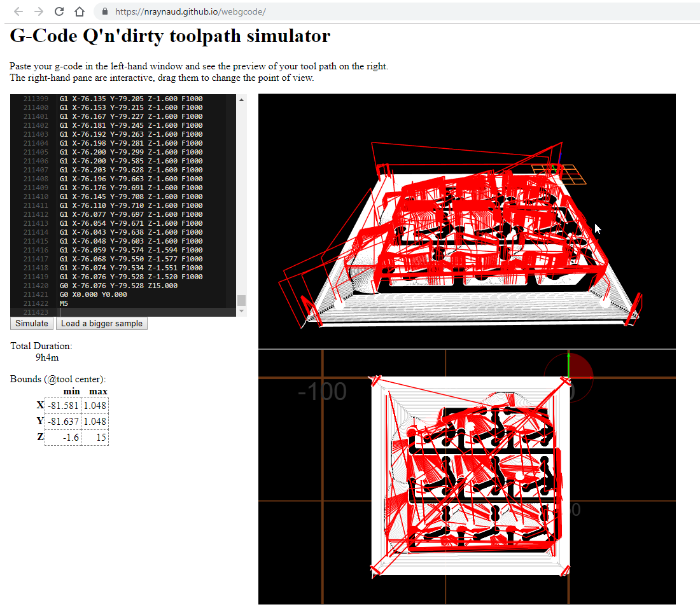Select the Y max bounds field
Screen dimensions: 700x608
tap(94, 421)
